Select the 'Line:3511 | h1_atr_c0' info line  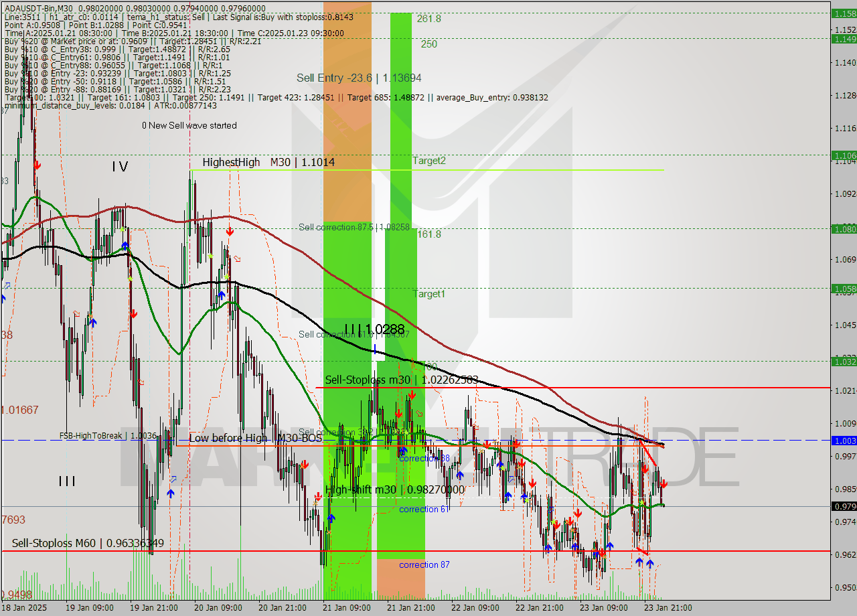[179, 17]
